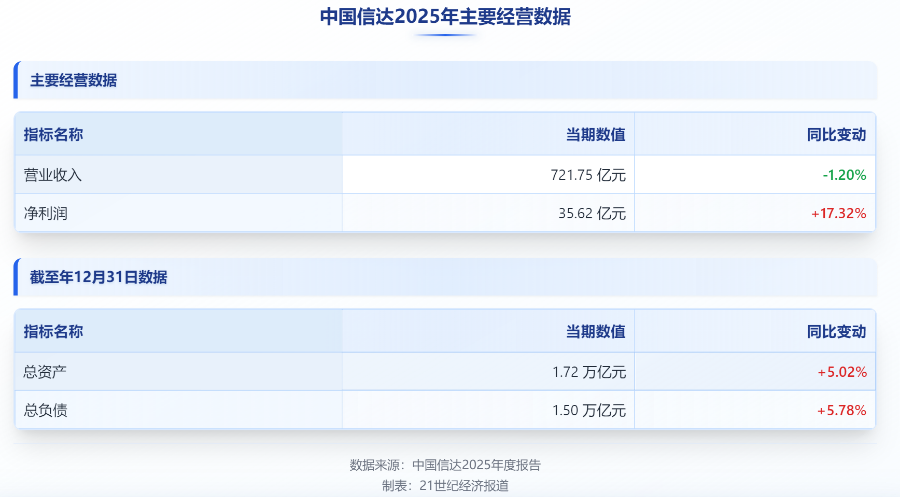Select the 总负债 row label
The height and width of the screenshot is (497, 900).
(45, 410)
